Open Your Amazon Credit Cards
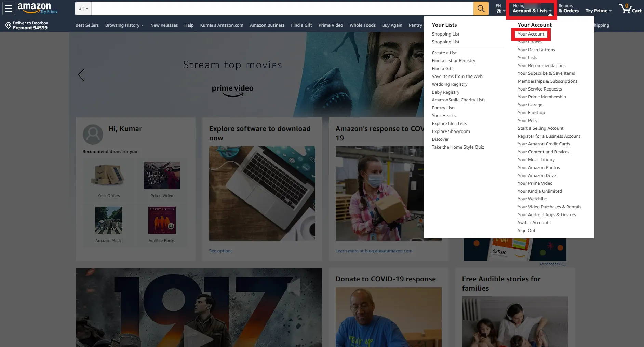Viewport: 644px width, 347px height. click(544, 144)
